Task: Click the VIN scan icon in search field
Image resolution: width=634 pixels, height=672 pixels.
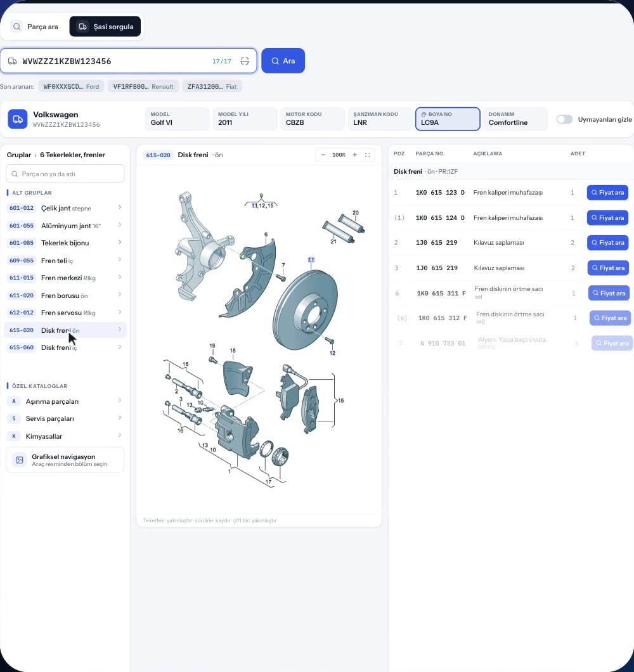Action: coord(245,61)
